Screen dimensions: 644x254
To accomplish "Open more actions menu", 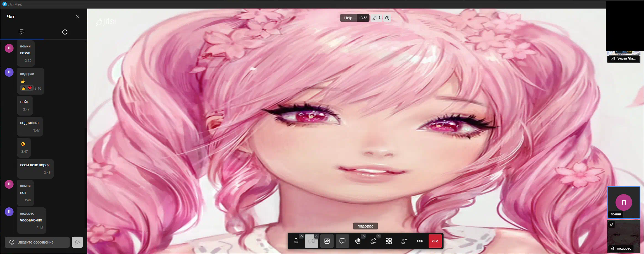I will [x=420, y=241].
